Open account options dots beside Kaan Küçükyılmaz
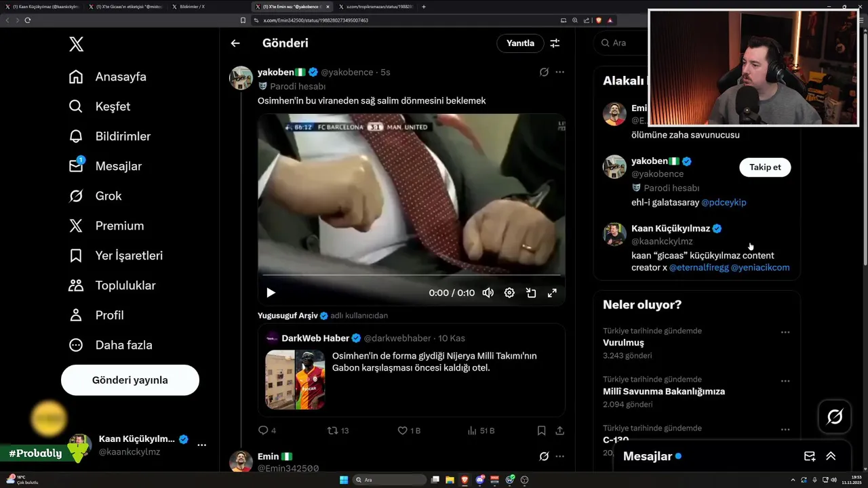 pos(201,445)
